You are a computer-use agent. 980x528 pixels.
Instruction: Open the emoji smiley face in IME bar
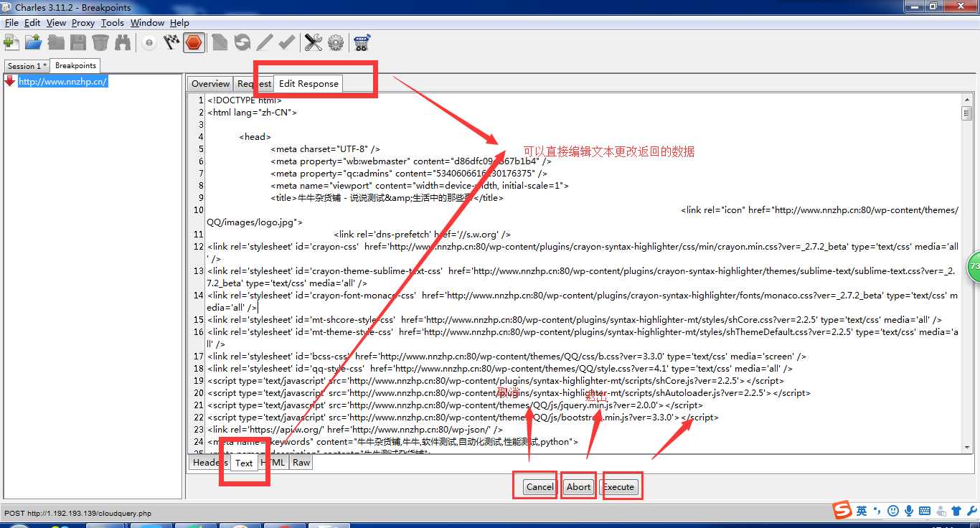(x=893, y=511)
